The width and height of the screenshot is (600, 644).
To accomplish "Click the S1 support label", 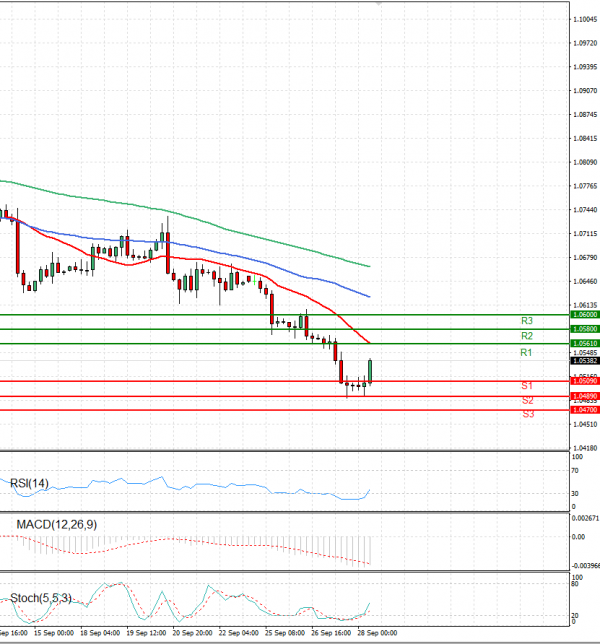I will [527, 386].
